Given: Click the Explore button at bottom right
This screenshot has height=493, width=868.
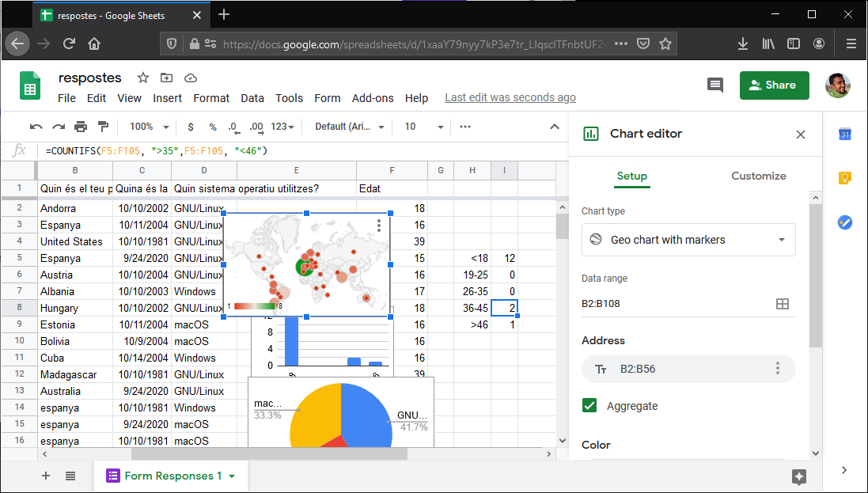Looking at the screenshot, I should [x=798, y=476].
